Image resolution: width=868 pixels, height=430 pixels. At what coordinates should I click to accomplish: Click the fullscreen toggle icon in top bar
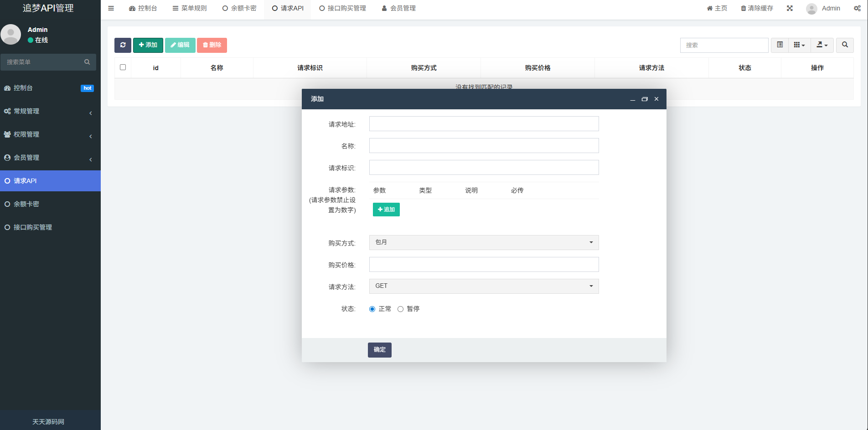click(790, 8)
